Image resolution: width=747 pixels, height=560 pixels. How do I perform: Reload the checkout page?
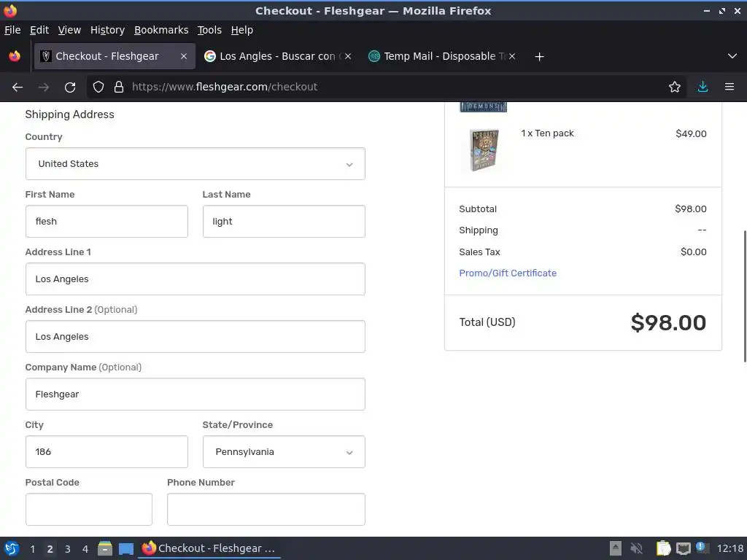(x=70, y=87)
